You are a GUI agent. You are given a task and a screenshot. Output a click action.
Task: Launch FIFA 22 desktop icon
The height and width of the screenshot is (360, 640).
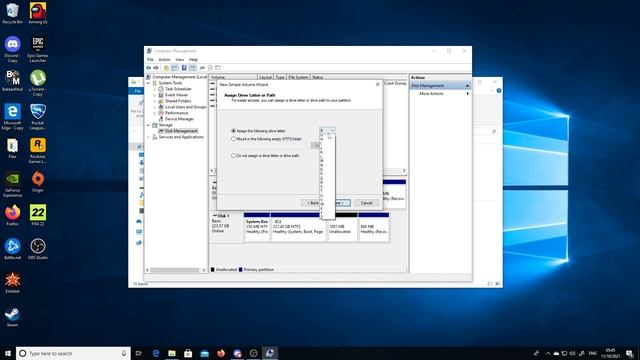point(38,215)
